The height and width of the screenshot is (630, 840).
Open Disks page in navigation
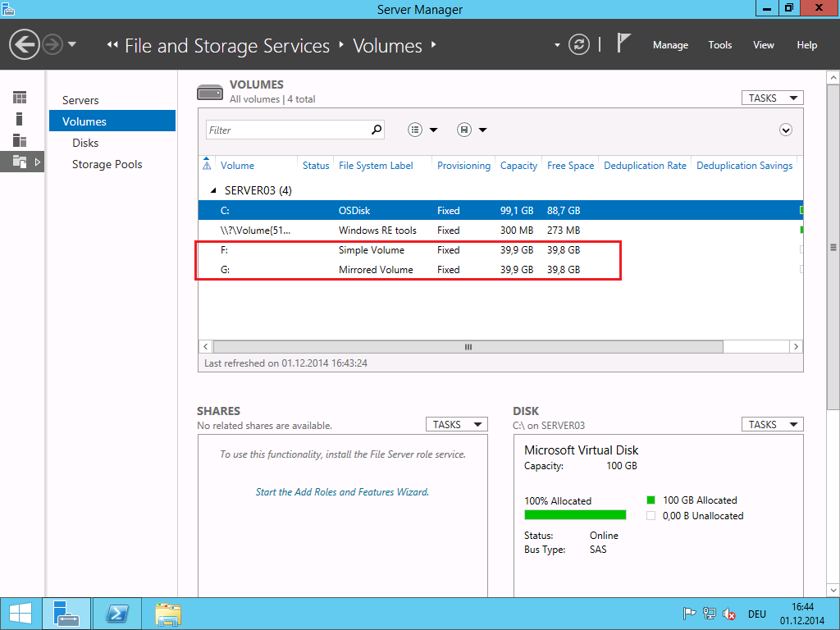coord(85,143)
